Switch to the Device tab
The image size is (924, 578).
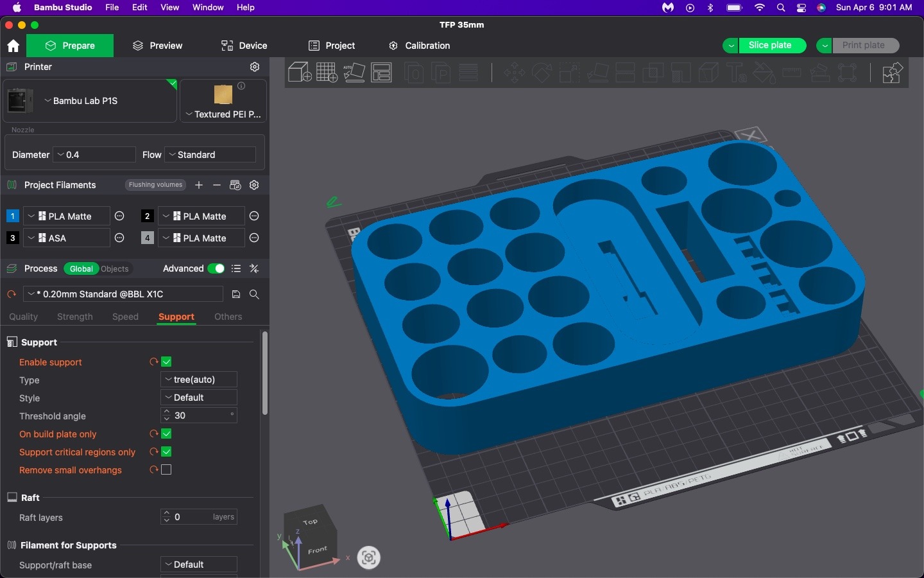[244, 46]
